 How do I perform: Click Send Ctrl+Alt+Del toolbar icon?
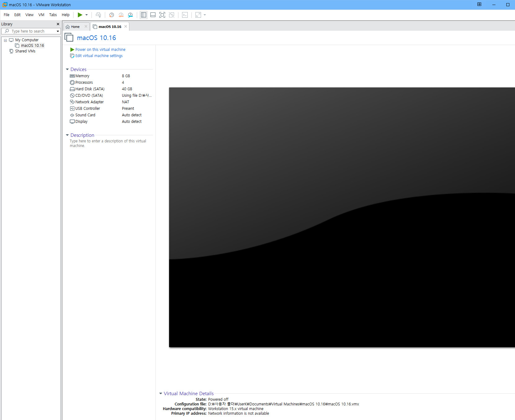[x=98, y=15]
